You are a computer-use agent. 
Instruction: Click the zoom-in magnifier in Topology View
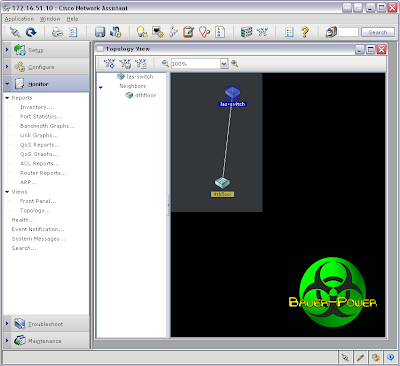[x=235, y=63]
